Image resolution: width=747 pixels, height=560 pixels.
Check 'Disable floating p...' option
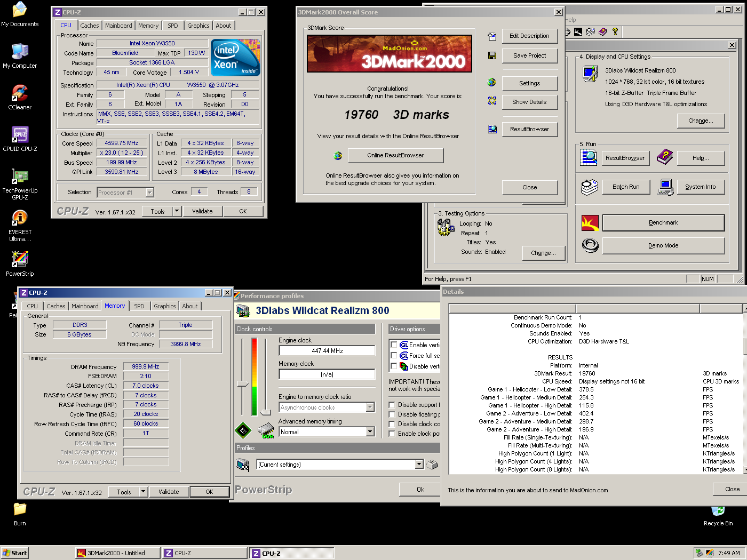(x=392, y=414)
